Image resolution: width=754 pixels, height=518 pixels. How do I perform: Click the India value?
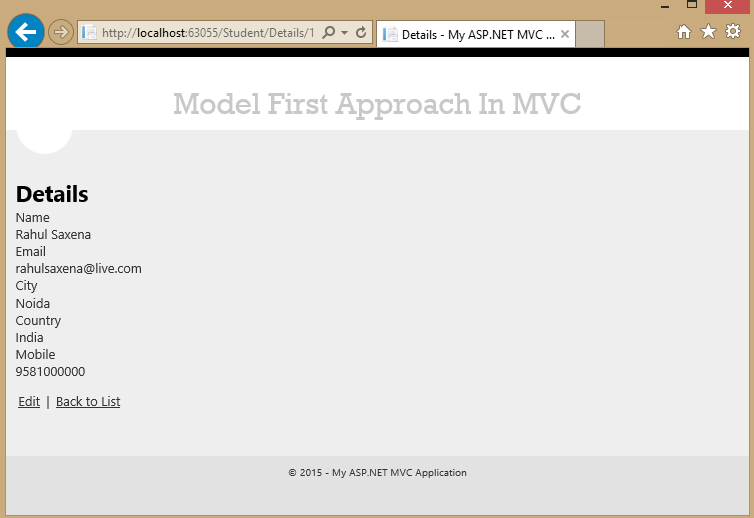pos(29,338)
